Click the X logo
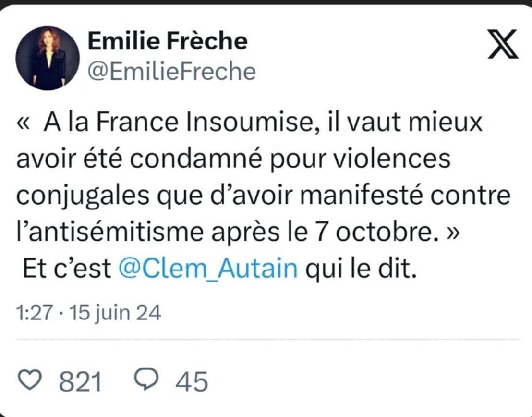The width and height of the screenshot is (532, 417). pyautogui.click(x=503, y=44)
